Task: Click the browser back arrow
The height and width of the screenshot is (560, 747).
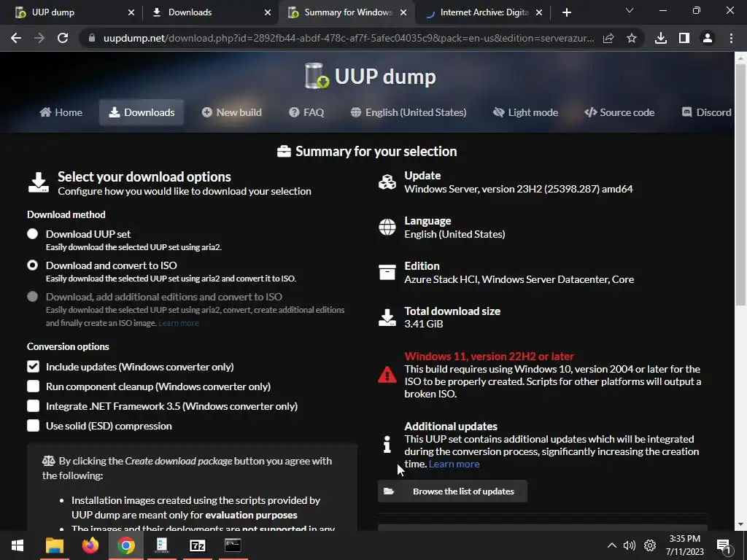Action: (16, 38)
